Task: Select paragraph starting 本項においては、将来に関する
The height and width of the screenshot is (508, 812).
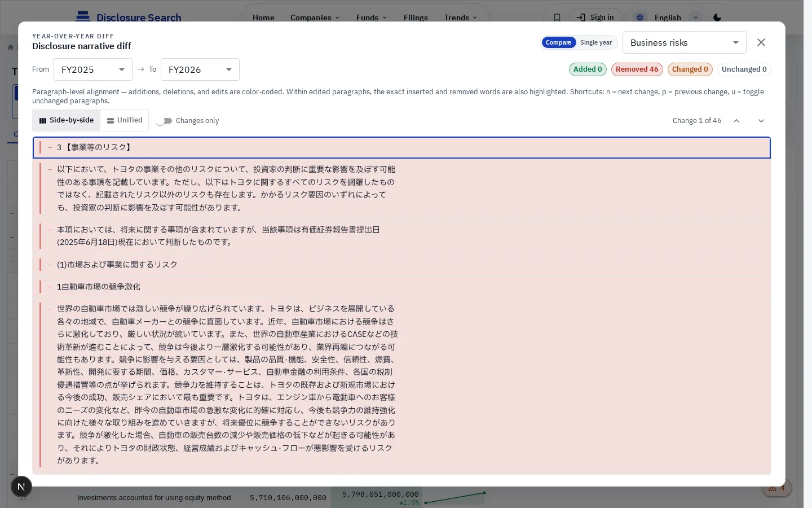Action: click(x=401, y=236)
